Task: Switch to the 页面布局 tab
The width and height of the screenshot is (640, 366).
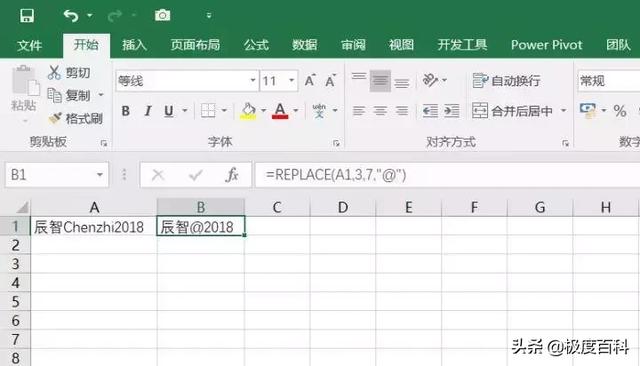Action: pos(196,44)
